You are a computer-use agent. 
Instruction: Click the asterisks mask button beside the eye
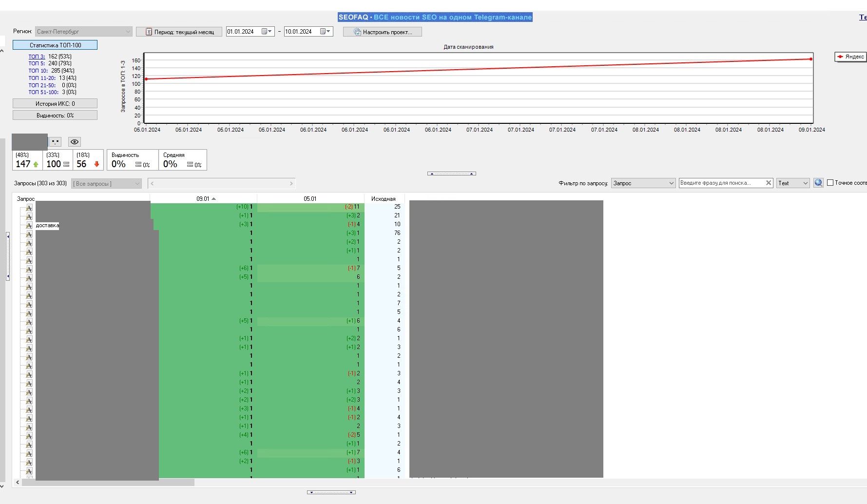(x=56, y=142)
